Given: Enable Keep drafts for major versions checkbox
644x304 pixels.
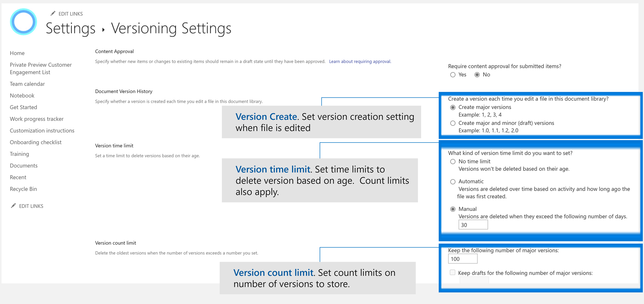Looking at the screenshot, I should pos(452,272).
